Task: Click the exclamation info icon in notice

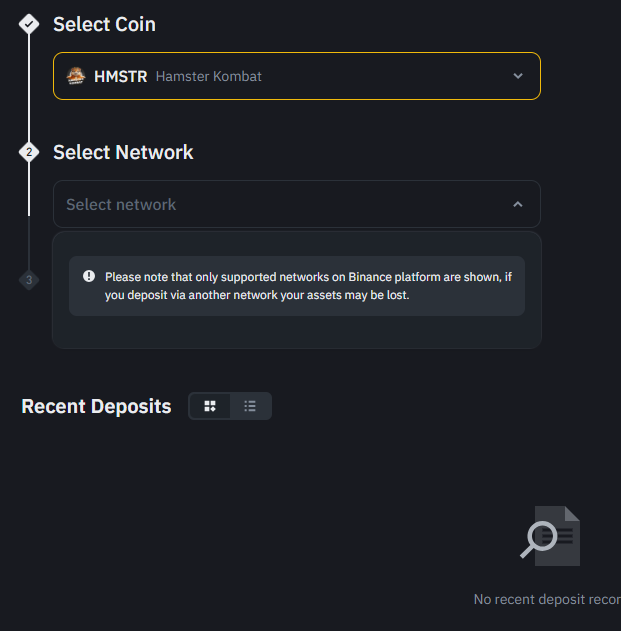Action: coord(89,276)
